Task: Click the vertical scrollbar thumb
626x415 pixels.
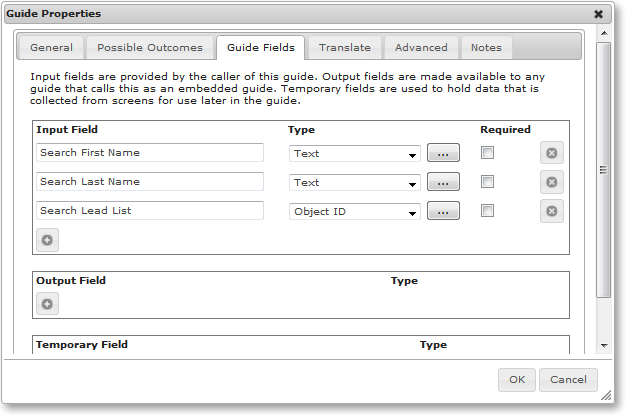Action: click(x=604, y=170)
